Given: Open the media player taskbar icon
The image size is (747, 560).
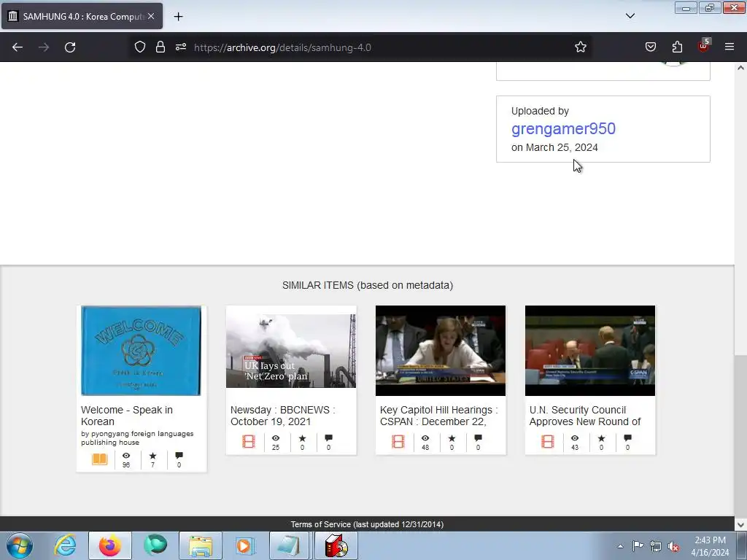Looking at the screenshot, I should pyautogui.click(x=246, y=545).
